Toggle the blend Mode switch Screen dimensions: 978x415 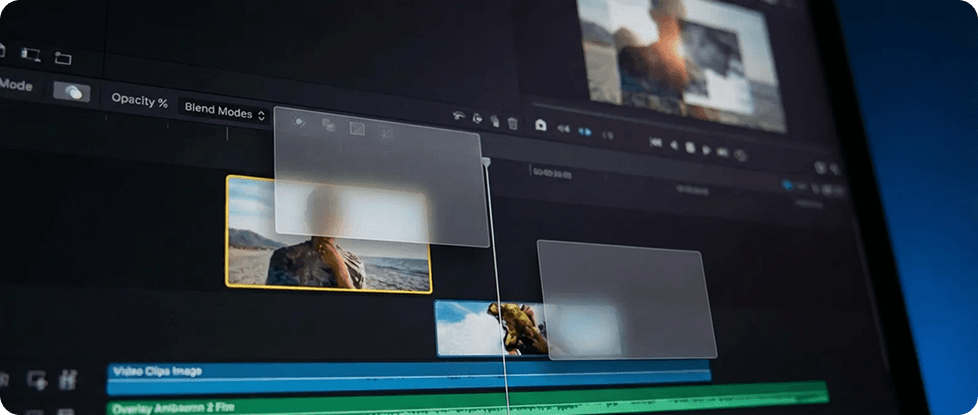coord(71,92)
